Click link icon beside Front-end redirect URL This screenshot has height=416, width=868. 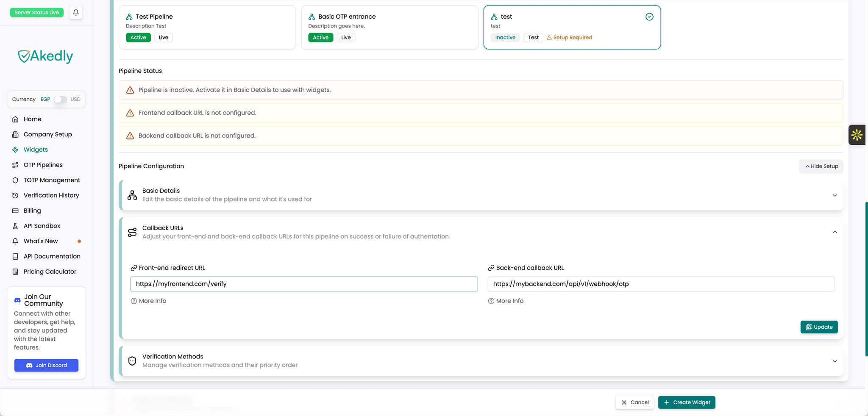click(x=134, y=268)
